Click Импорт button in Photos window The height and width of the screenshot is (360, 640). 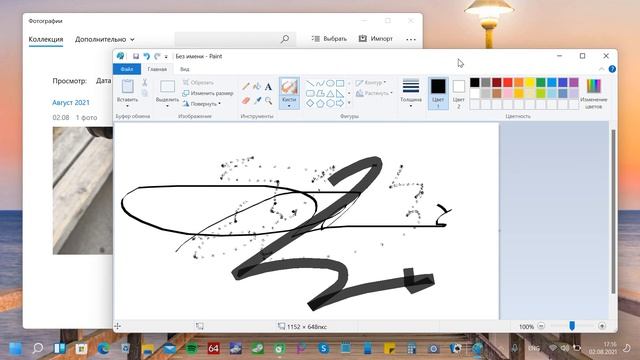376,39
